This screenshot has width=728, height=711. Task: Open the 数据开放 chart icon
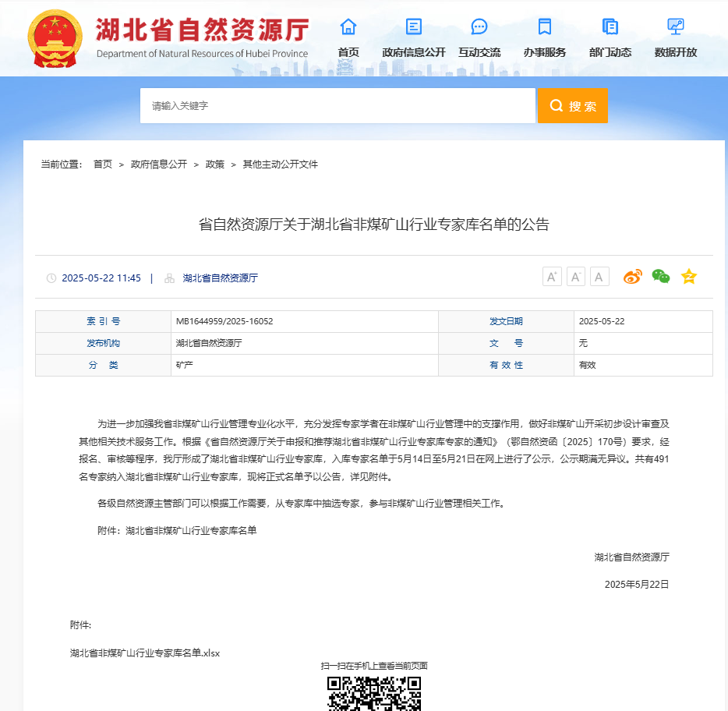pos(676,27)
